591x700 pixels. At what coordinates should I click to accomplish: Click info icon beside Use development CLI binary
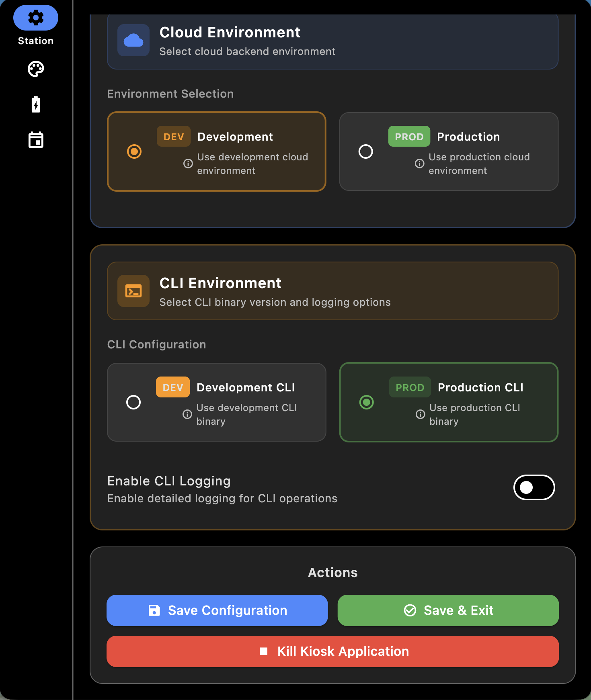point(187,414)
